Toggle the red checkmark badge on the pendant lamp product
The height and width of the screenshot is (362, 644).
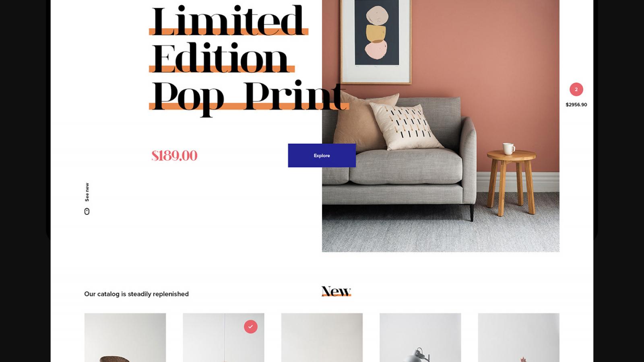tap(250, 327)
